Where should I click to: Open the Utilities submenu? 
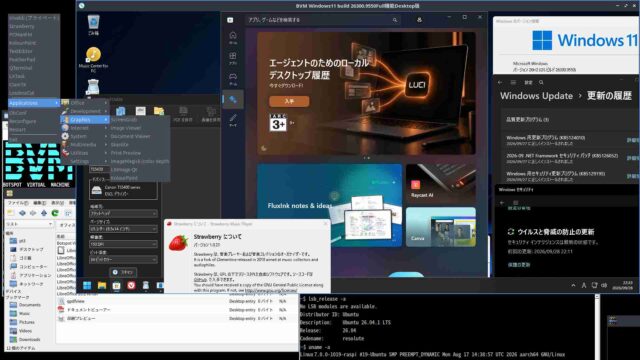pos(84,153)
